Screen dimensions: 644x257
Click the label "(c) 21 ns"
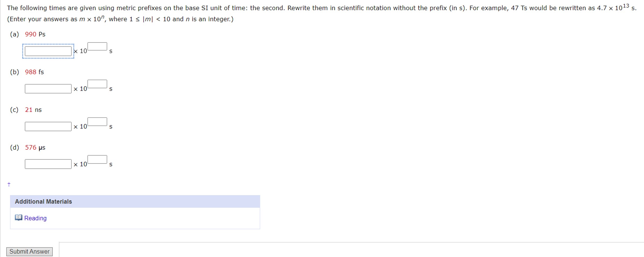(x=26, y=110)
